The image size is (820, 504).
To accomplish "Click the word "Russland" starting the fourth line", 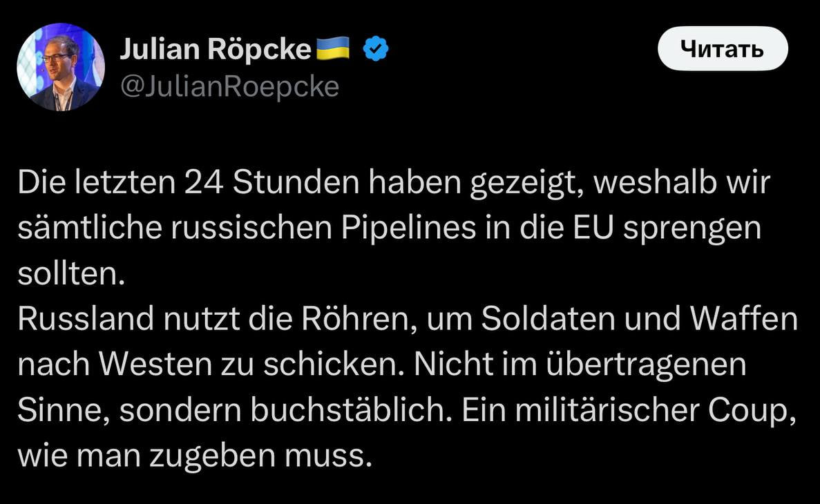I will pyautogui.click(x=85, y=320).
